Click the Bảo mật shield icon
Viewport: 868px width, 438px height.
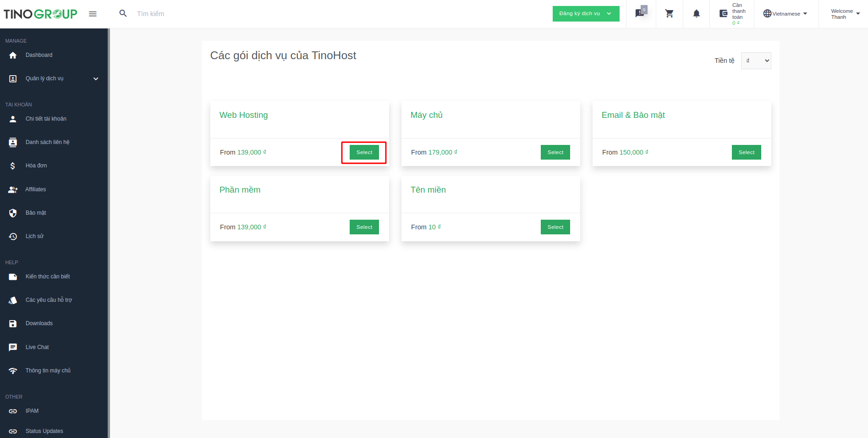pyautogui.click(x=13, y=213)
